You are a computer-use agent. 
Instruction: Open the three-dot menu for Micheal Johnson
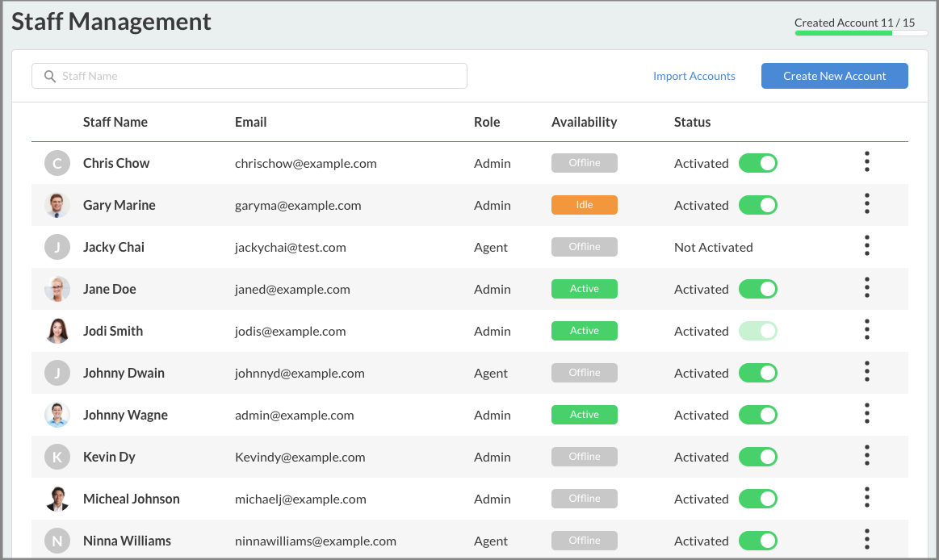866,497
